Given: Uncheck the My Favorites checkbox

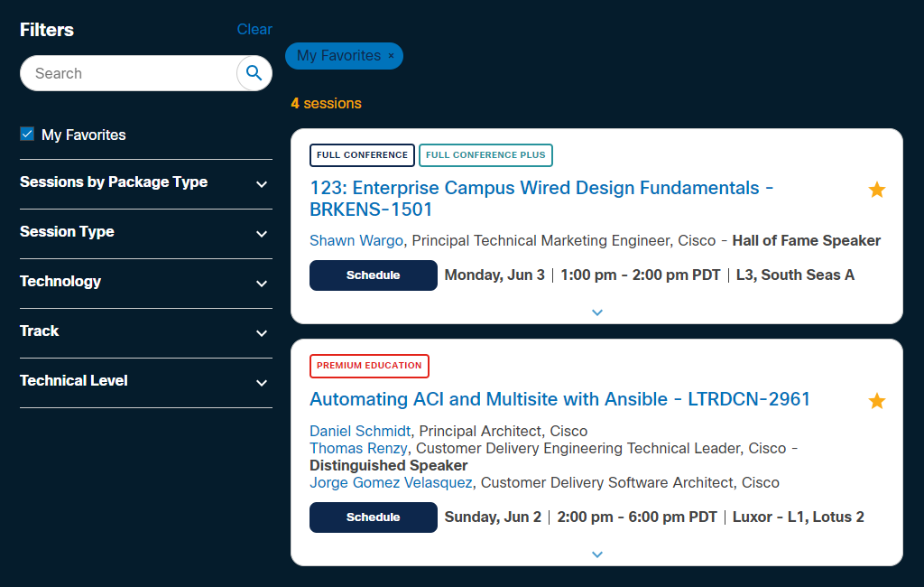Looking at the screenshot, I should click(x=27, y=134).
